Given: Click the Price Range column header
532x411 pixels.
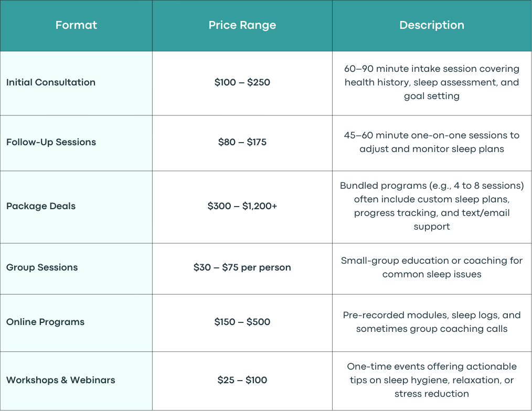Looking at the screenshot, I should [242, 25].
